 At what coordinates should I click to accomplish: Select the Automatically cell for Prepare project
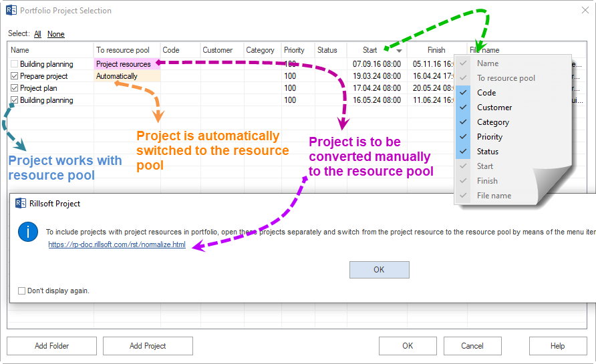127,76
